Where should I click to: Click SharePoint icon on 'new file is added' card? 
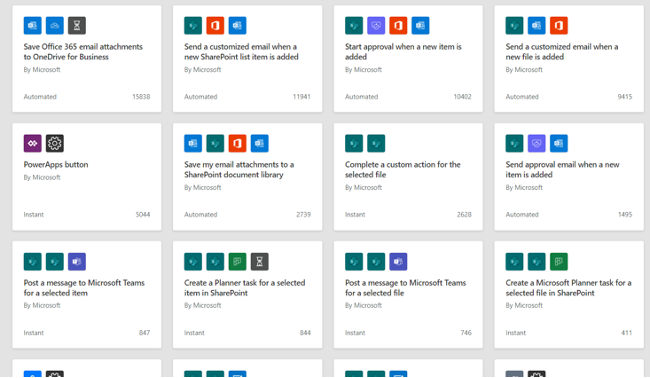(x=514, y=25)
